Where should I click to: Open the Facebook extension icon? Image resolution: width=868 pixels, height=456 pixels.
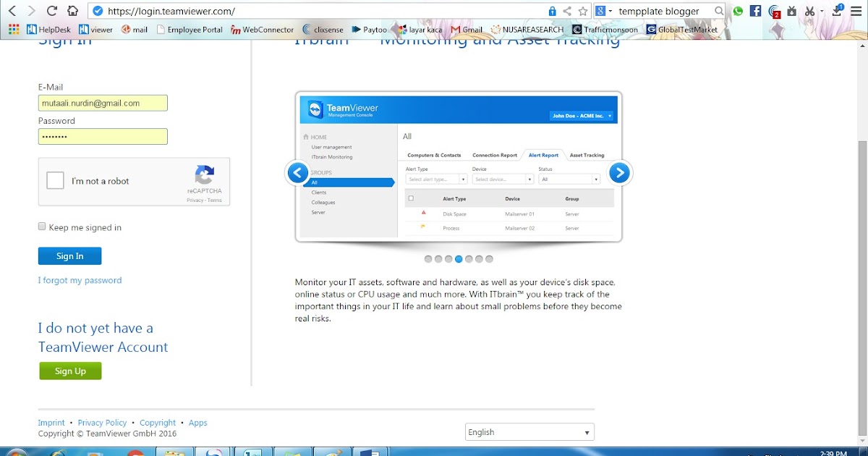(756, 11)
